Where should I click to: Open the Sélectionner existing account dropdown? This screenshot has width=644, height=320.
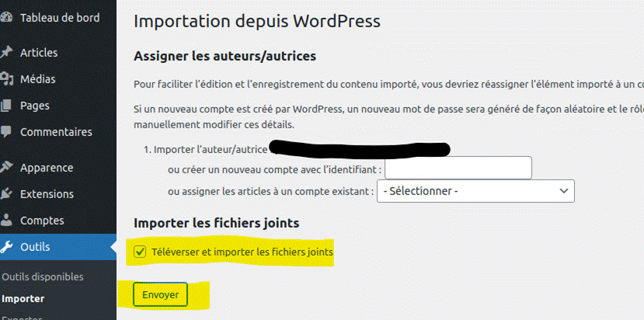coord(475,191)
